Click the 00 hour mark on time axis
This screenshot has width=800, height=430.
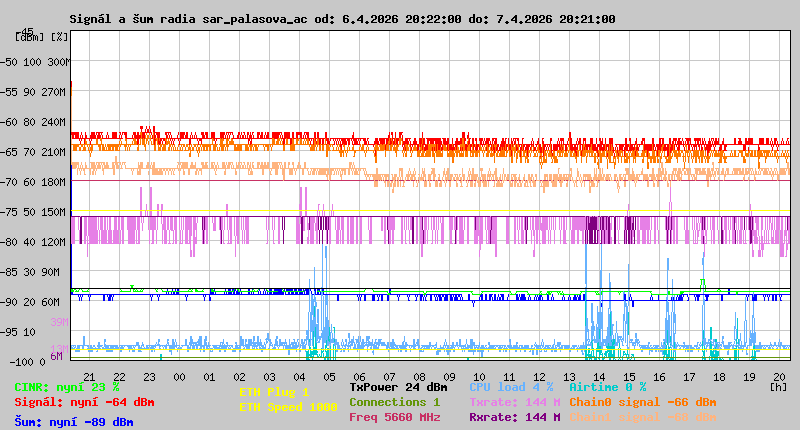pyautogui.click(x=179, y=376)
